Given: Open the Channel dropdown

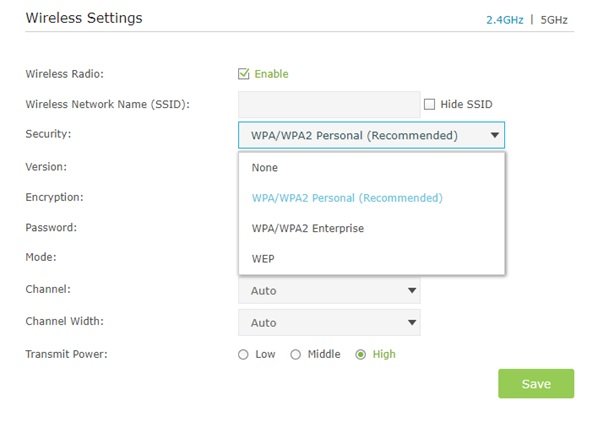Looking at the screenshot, I should tap(329, 290).
